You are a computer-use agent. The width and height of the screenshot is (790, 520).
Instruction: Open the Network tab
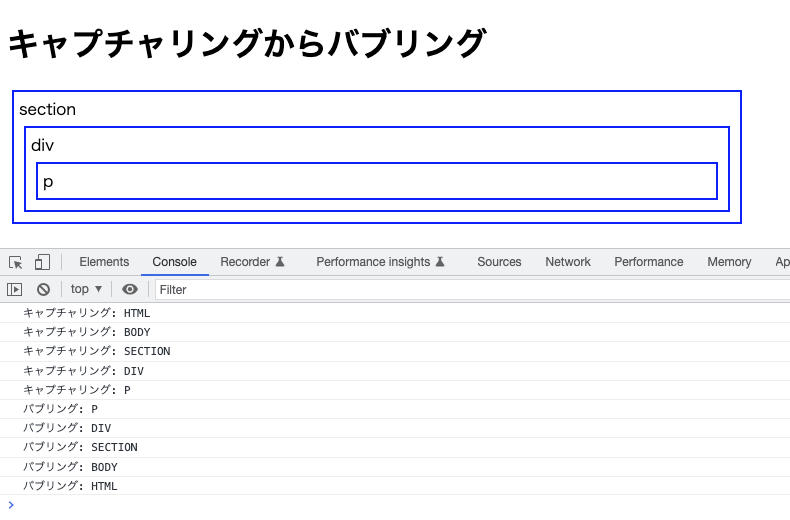coord(568,262)
